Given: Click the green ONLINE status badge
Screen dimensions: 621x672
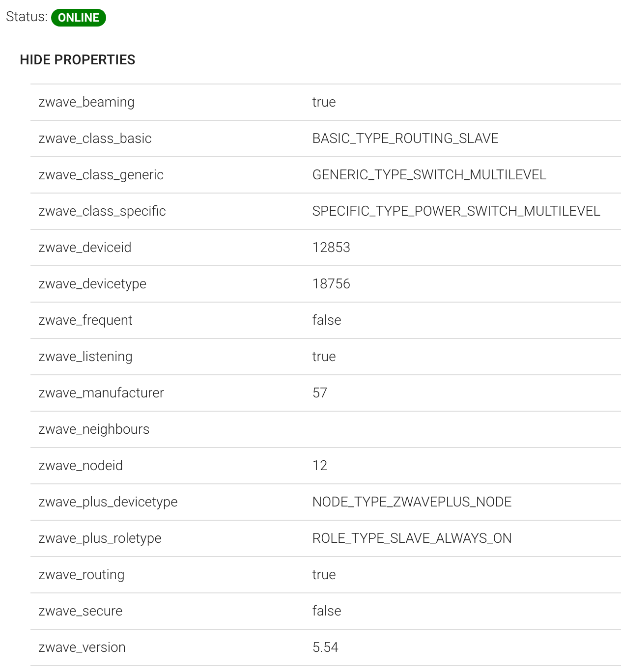Looking at the screenshot, I should coord(79,18).
